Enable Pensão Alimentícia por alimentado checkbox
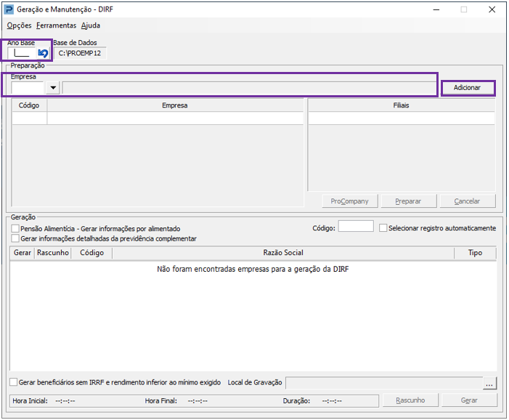The image size is (509, 420). click(15, 229)
